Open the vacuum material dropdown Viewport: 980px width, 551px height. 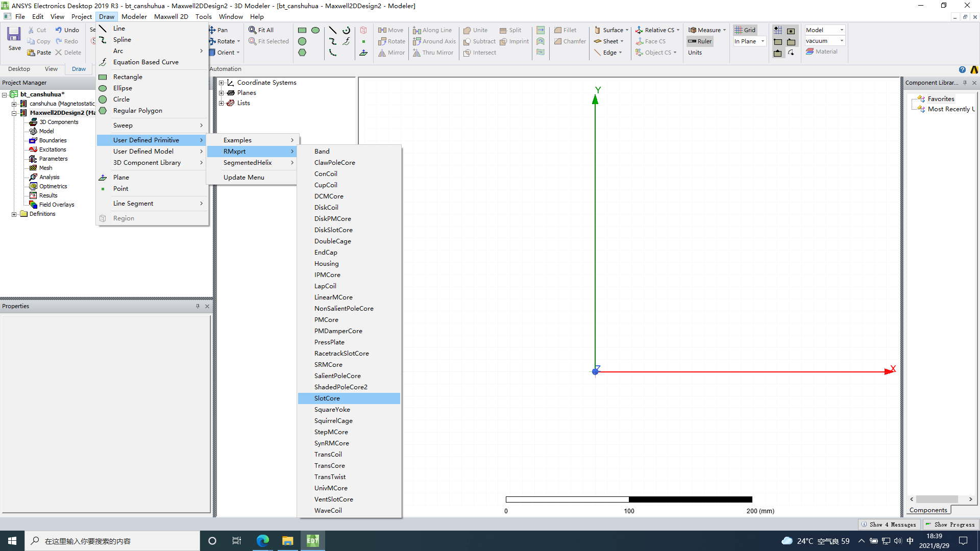(842, 41)
